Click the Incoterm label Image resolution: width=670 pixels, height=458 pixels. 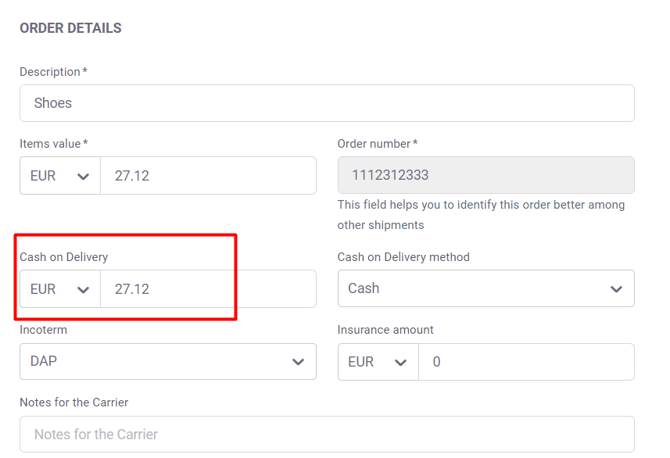(44, 329)
